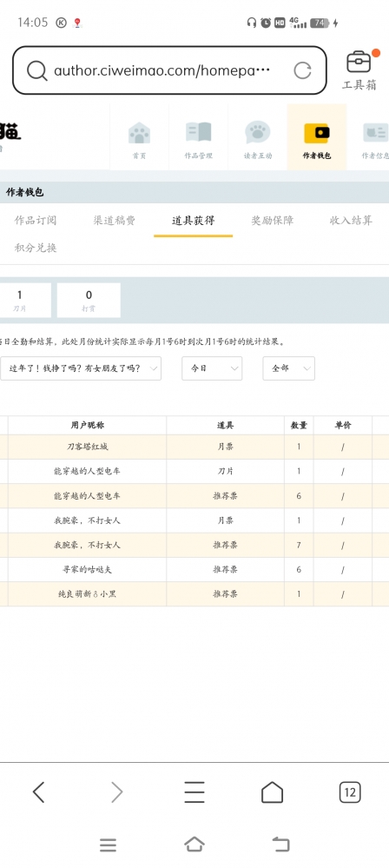
Task: Switch to the 渠道稿费 tab
Action: pyautogui.click(x=115, y=221)
